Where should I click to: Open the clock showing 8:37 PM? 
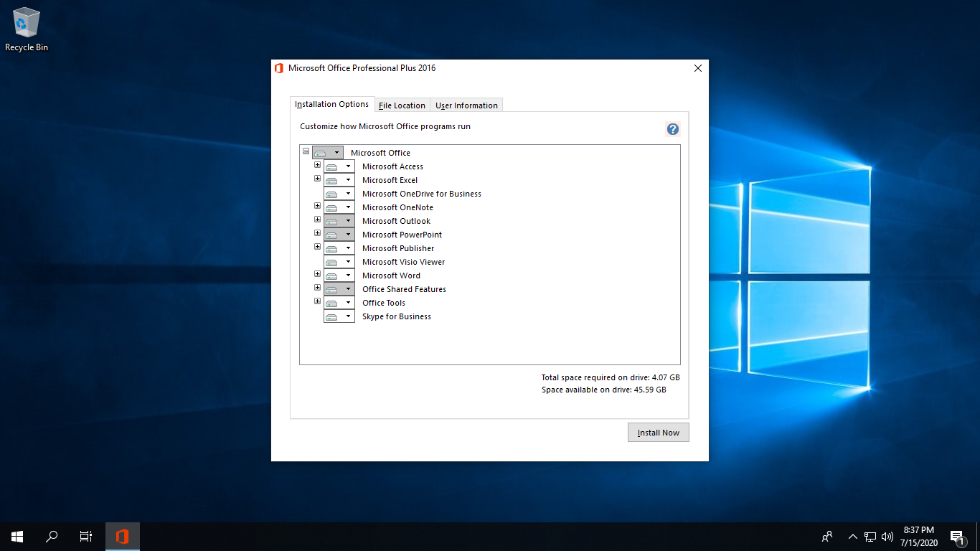919,537
